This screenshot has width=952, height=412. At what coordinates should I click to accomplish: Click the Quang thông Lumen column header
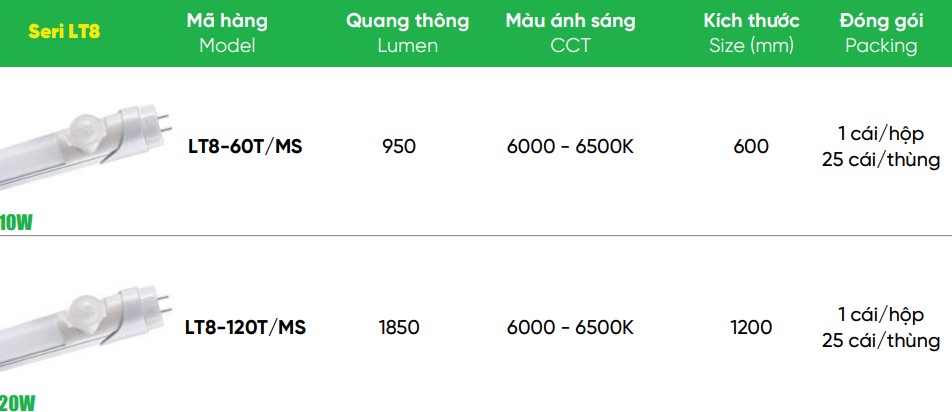tap(407, 33)
